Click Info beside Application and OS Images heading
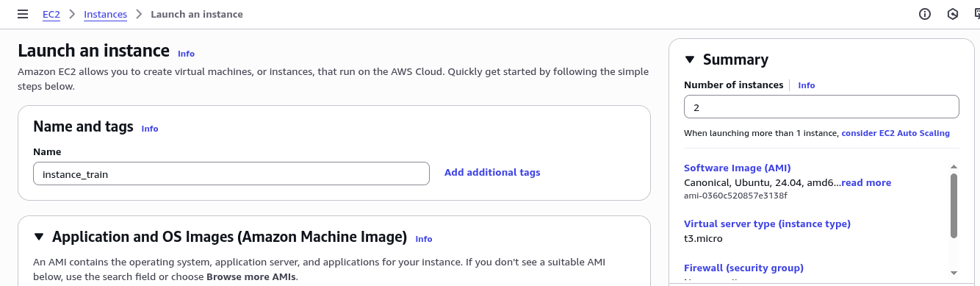The image size is (980, 286). [x=424, y=239]
